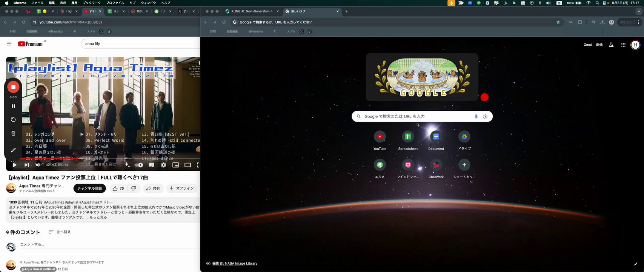Pause the screen recording

point(13,106)
